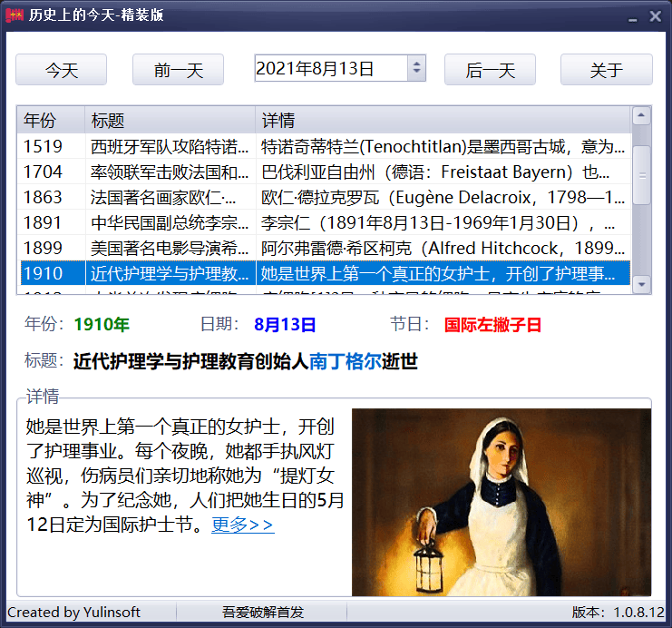Go to next day with 后一天
Image resolution: width=672 pixels, height=628 pixels.
(490, 70)
